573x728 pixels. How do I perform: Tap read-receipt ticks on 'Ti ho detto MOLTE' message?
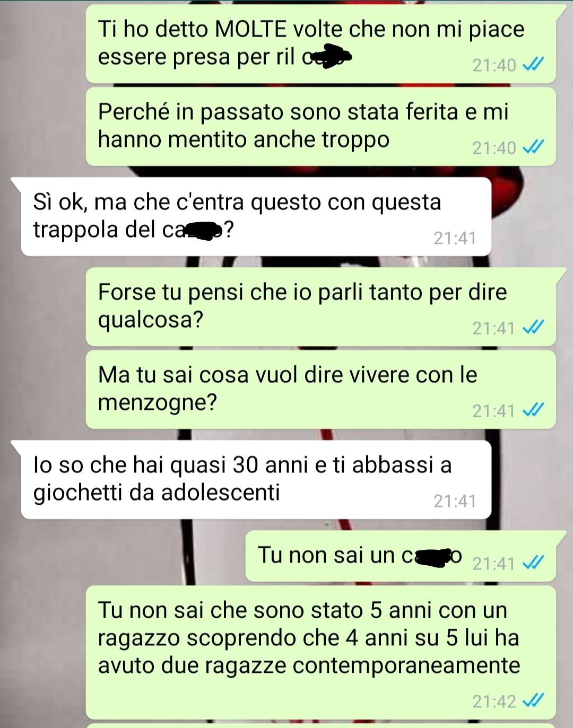tap(533, 65)
